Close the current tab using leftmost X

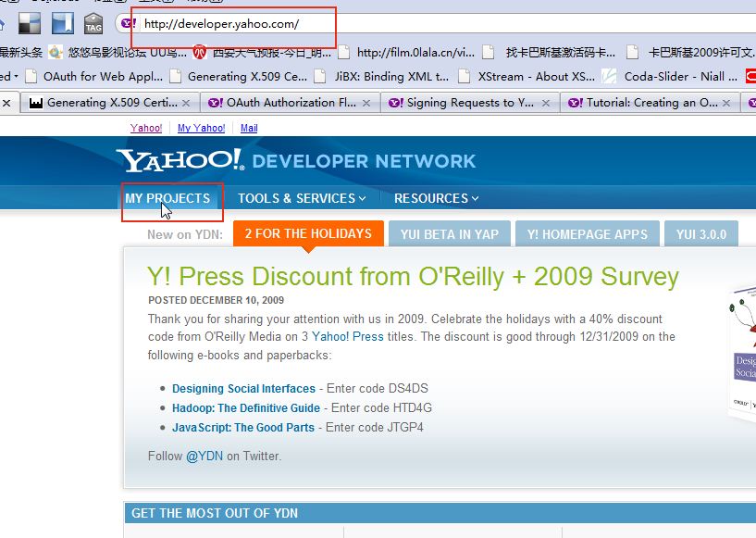(6, 103)
